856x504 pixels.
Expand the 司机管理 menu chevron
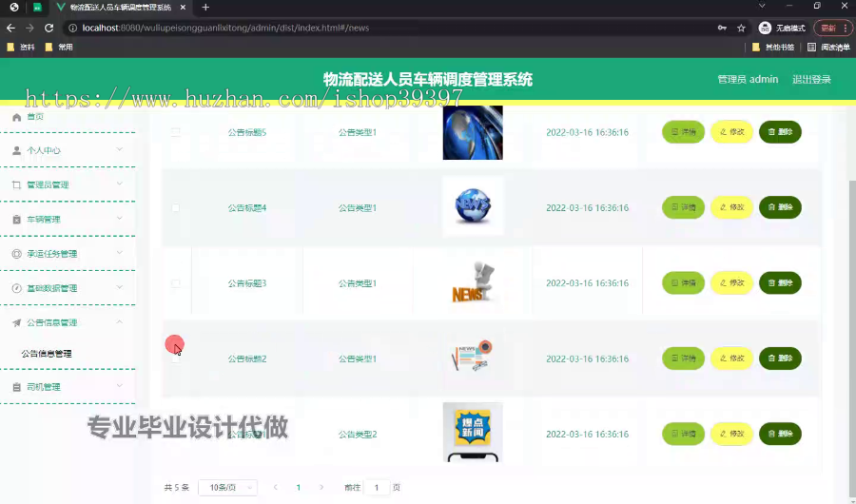120,386
